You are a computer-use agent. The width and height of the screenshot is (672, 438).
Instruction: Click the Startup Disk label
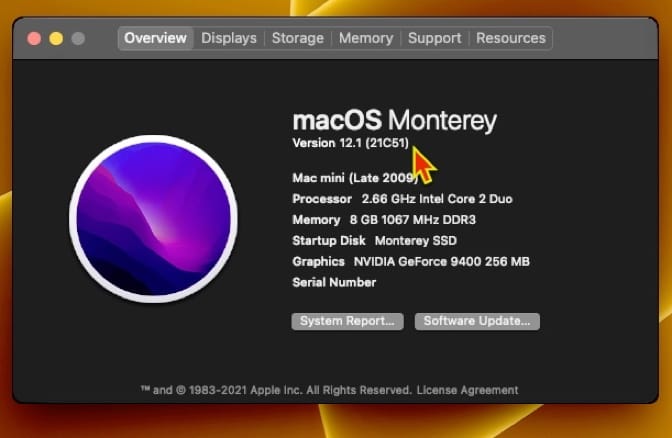tap(329, 241)
